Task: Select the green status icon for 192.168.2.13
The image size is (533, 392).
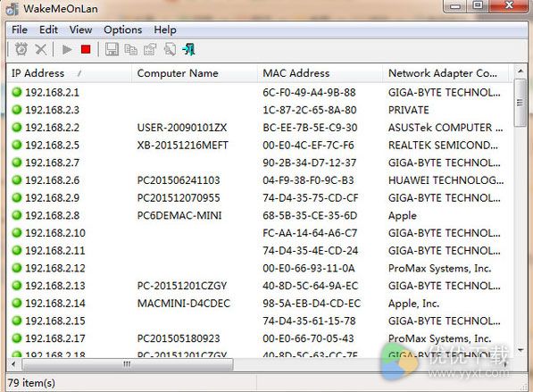Action: pos(17,286)
